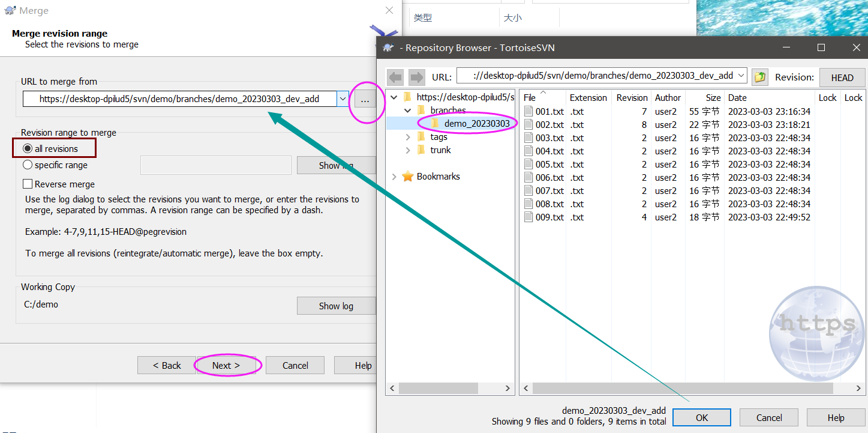The image size is (868, 433).
Task: Sort the file list by Author column
Action: point(668,98)
